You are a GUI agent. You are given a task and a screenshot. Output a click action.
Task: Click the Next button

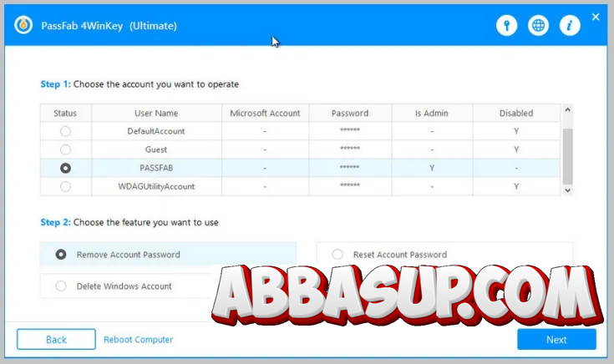(556, 339)
